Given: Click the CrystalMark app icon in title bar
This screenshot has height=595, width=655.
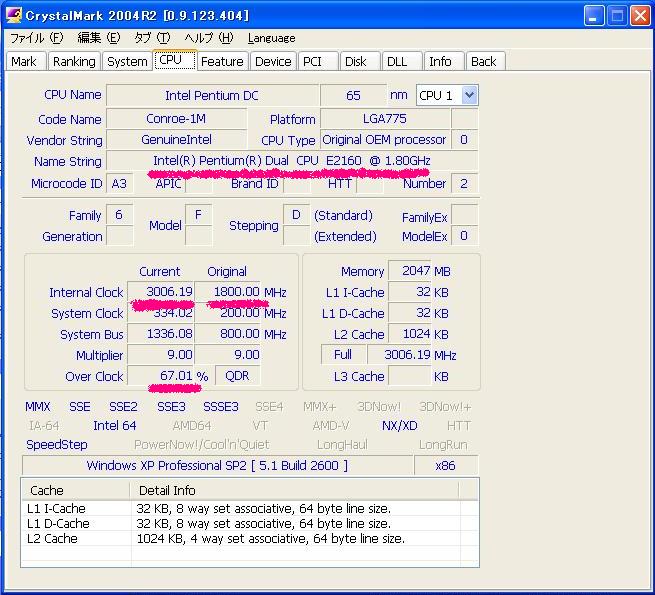Looking at the screenshot, I should coord(13,15).
